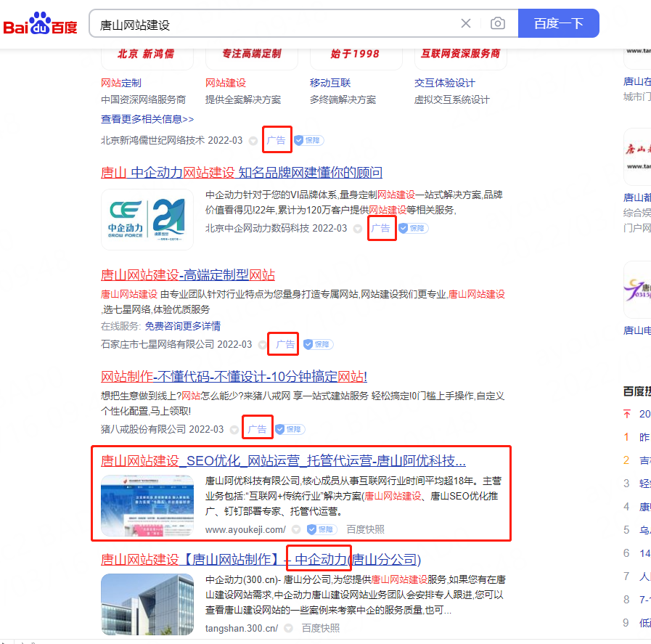The width and height of the screenshot is (651, 644).
Task: Click the 广告 label beside 猪八戒股份有限公司
Action: 258,429
